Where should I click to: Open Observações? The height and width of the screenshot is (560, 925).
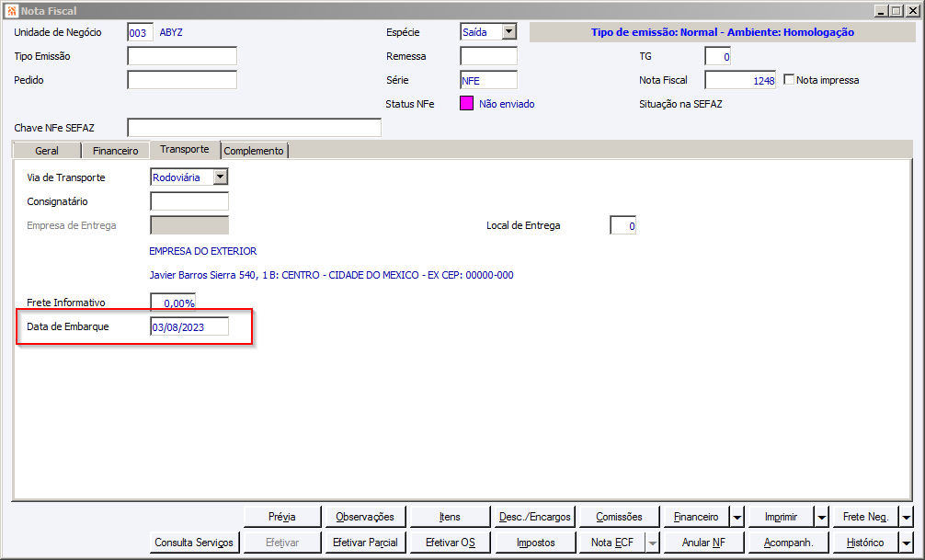click(365, 517)
